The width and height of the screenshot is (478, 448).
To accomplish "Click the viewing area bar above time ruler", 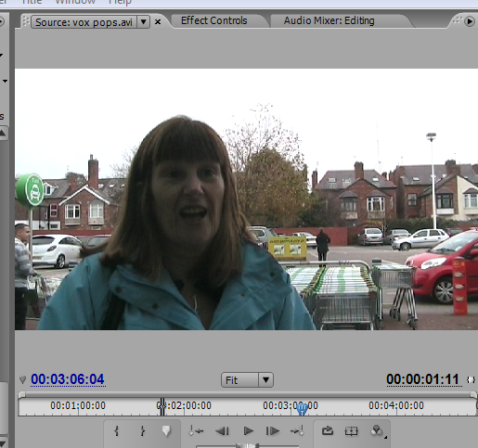I will click(248, 394).
